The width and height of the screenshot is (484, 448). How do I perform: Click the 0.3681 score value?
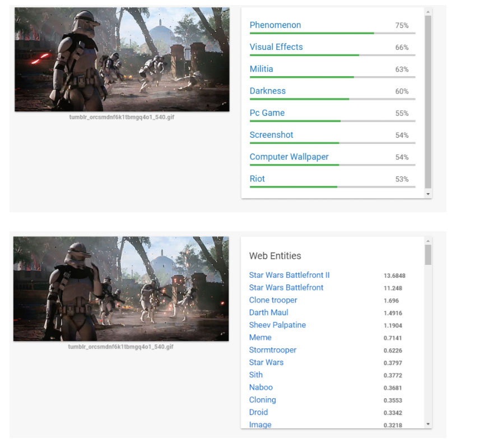(393, 388)
